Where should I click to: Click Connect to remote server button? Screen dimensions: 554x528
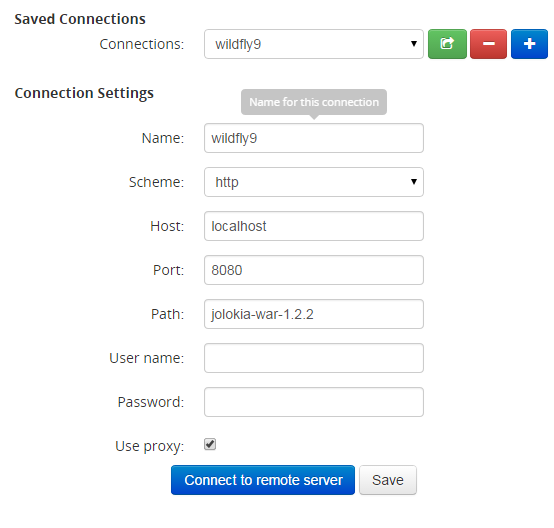[263, 480]
